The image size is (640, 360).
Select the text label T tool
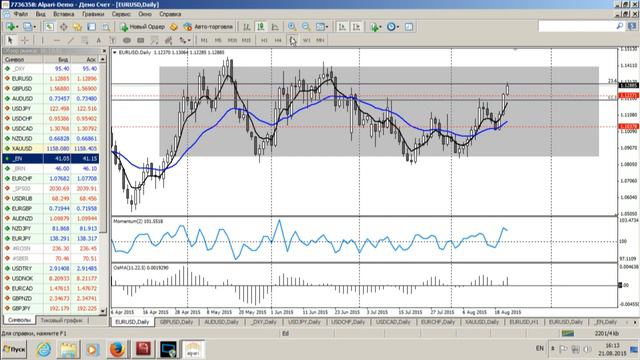tap(113, 40)
